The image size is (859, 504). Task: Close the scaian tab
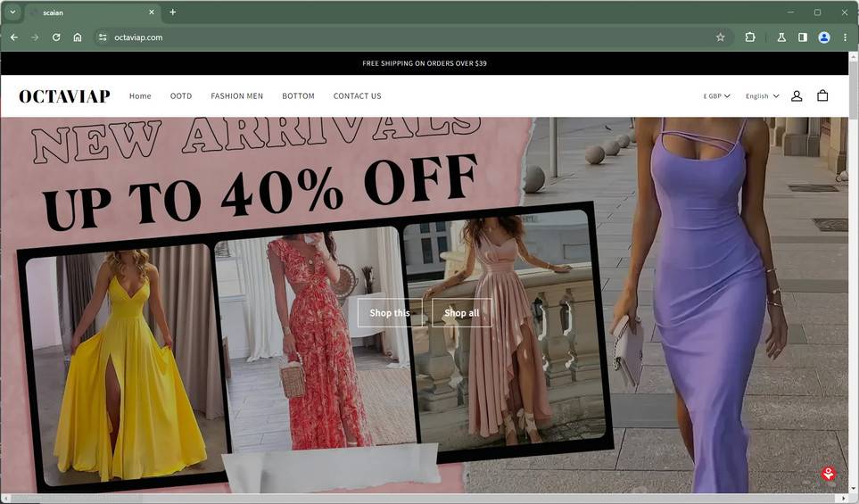152,12
